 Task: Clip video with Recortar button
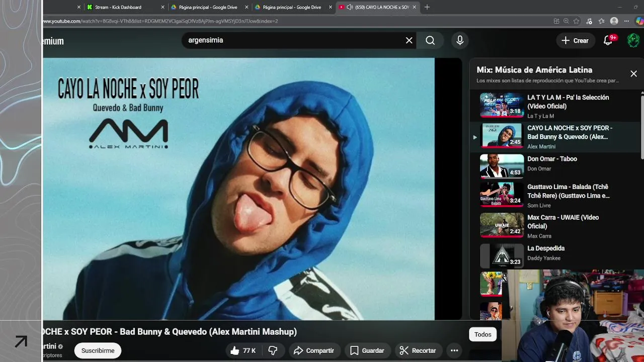coord(418,350)
